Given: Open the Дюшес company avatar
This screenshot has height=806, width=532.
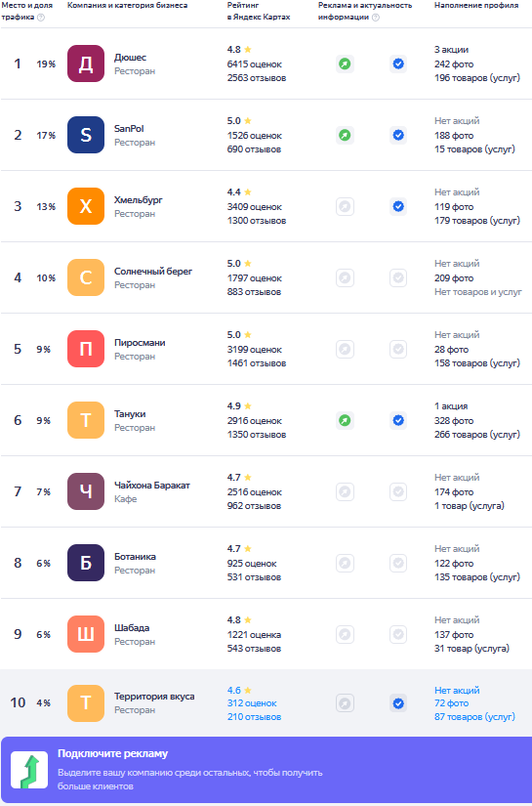Looking at the screenshot, I should tap(86, 64).
